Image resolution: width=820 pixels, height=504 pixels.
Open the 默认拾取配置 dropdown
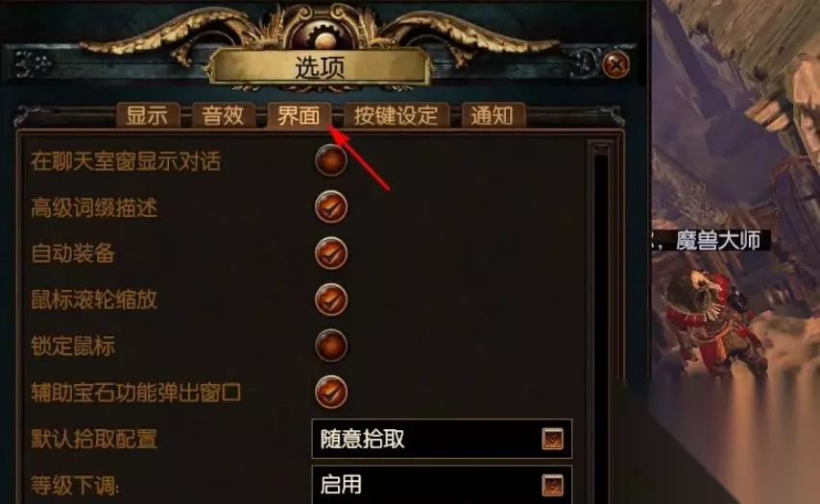click(442, 439)
